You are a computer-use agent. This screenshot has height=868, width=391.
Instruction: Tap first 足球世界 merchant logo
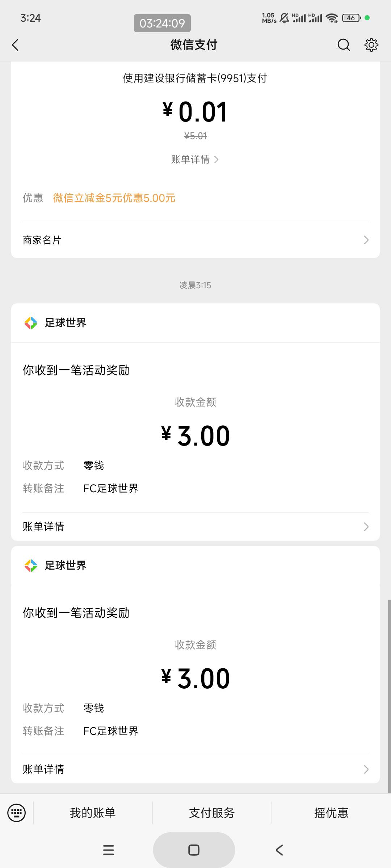coord(31,323)
